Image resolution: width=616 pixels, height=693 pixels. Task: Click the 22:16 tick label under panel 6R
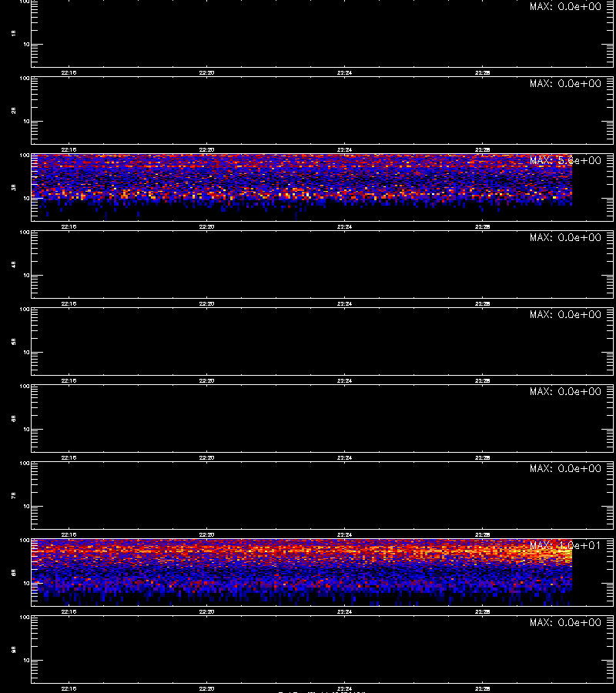(x=69, y=458)
